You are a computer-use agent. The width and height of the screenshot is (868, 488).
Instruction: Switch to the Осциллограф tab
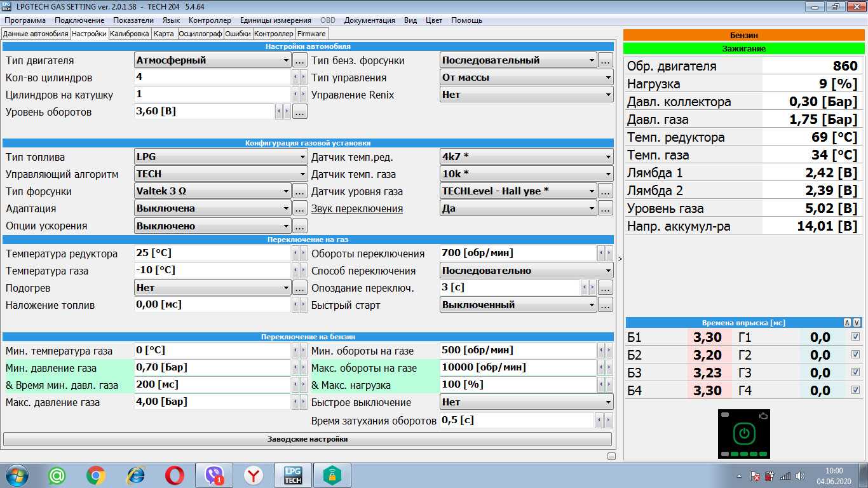(x=200, y=34)
